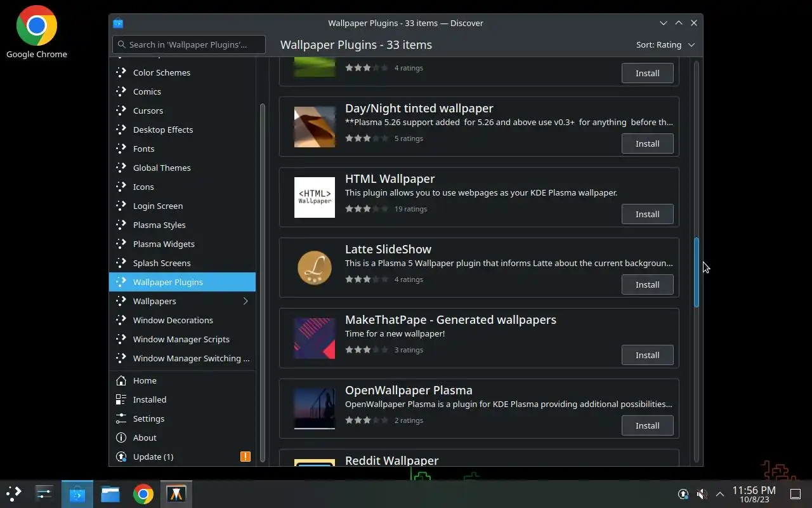Click the Desktop Effects category icon

(121, 130)
